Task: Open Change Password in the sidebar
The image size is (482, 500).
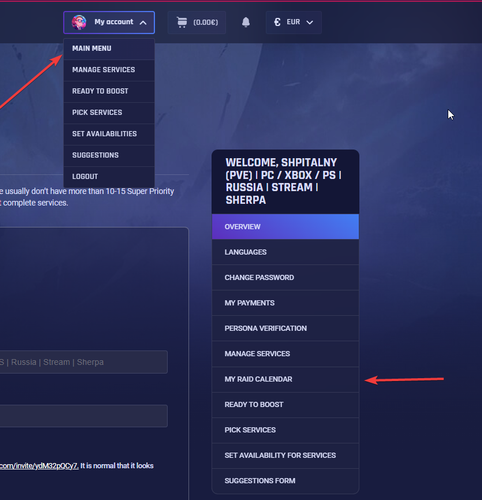Action: (285, 278)
